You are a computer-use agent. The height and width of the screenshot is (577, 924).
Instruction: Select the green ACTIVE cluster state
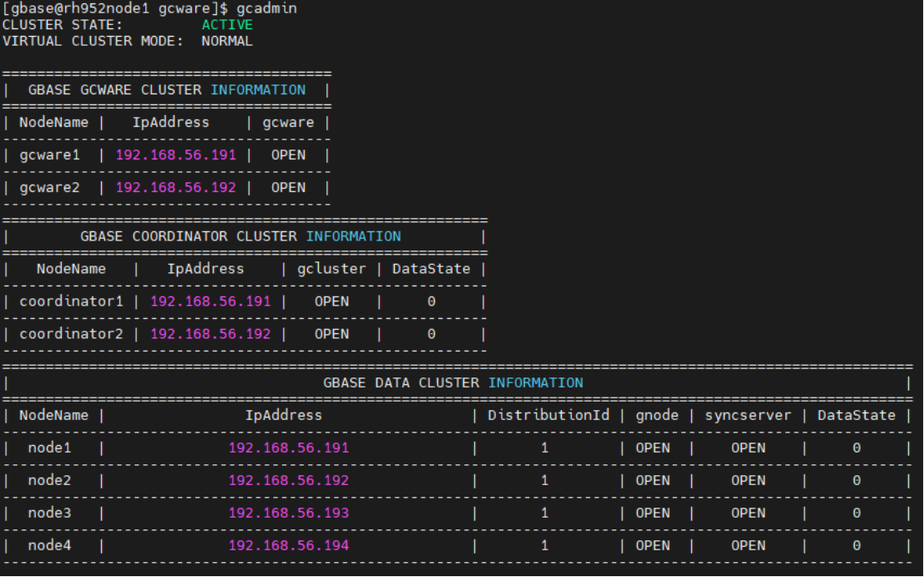point(227,25)
